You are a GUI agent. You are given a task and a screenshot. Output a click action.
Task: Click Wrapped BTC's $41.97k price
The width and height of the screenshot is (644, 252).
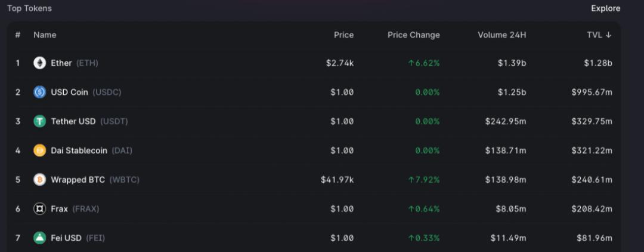coord(337,180)
